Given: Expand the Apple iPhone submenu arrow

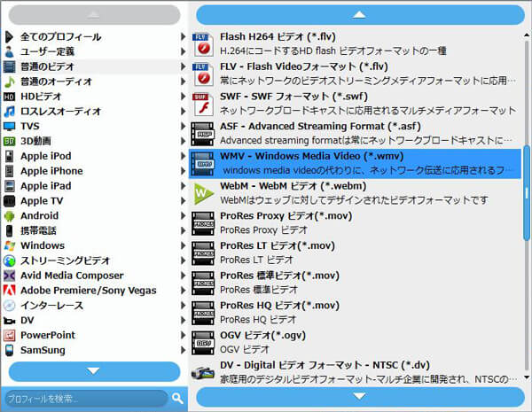Looking at the screenshot, I should click(183, 171).
